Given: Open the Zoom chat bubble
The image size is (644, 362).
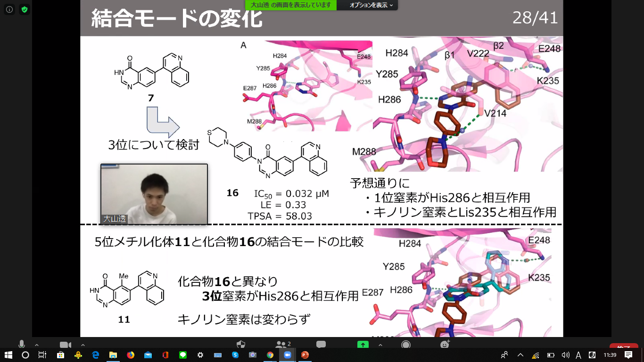Looking at the screenshot, I should [x=321, y=344].
